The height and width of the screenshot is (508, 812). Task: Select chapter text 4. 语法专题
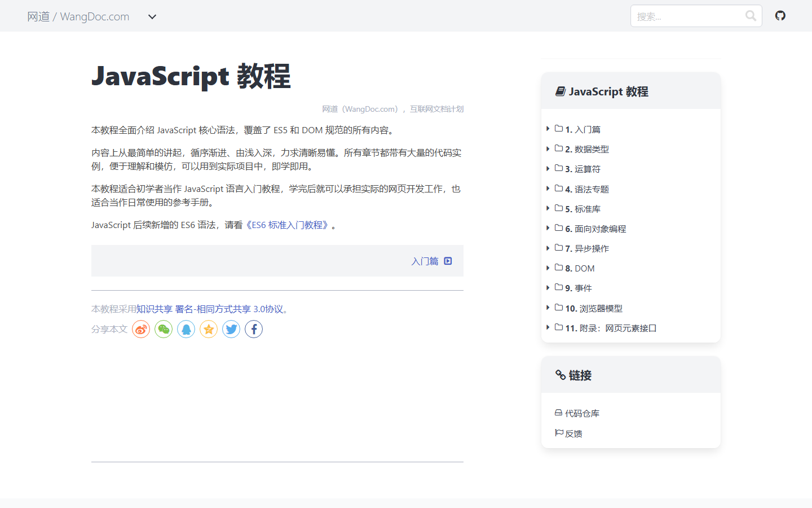pyautogui.click(x=587, y=189)
